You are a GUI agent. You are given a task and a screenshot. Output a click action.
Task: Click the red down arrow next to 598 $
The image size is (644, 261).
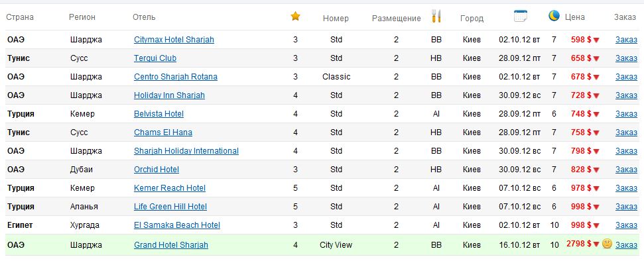[596, 40]
